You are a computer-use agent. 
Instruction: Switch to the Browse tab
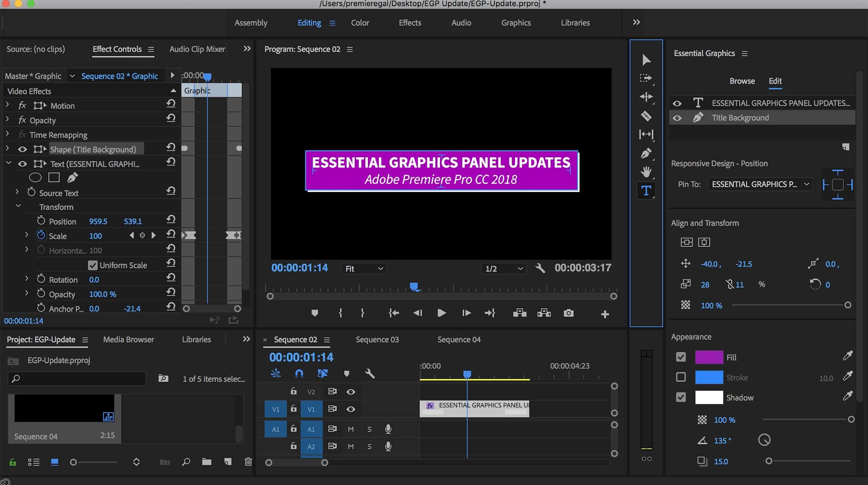coord(742,81)
